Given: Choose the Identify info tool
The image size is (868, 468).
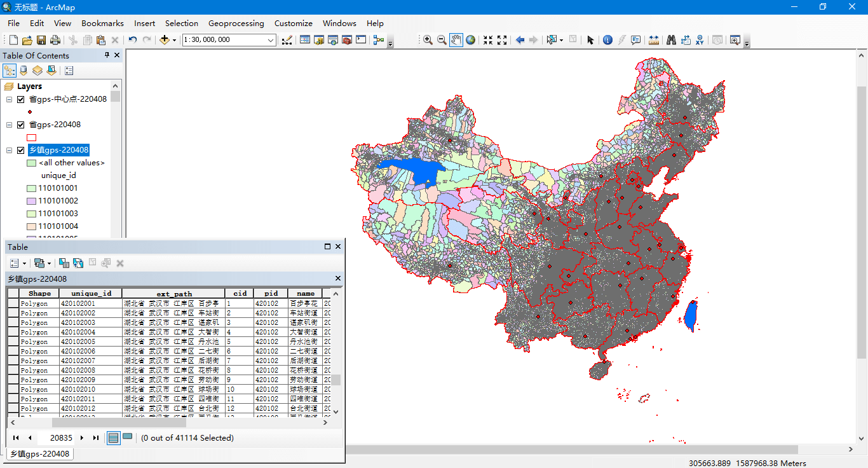Looking at the screenshot, I should pos(607,40).
